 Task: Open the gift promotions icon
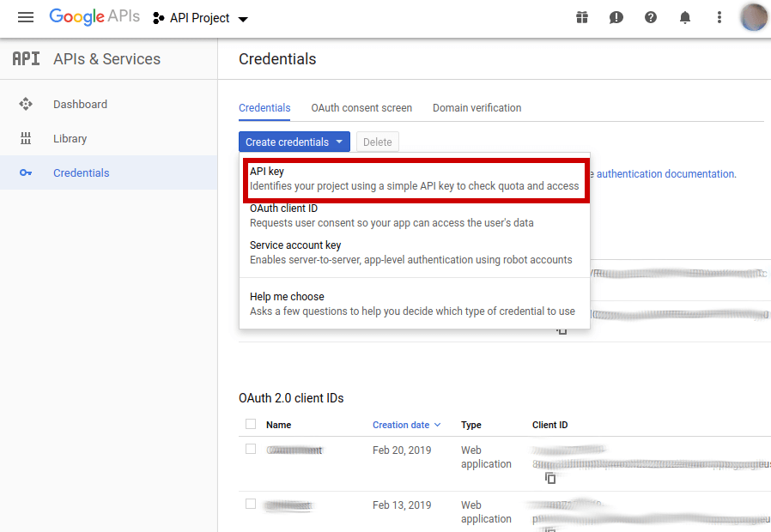click(x=582, y=17)
